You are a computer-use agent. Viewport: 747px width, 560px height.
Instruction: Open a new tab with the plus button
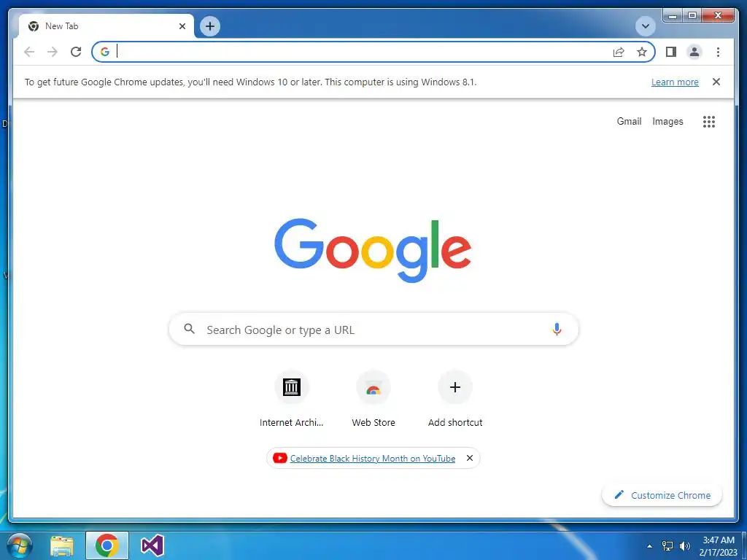coord(210,26)
